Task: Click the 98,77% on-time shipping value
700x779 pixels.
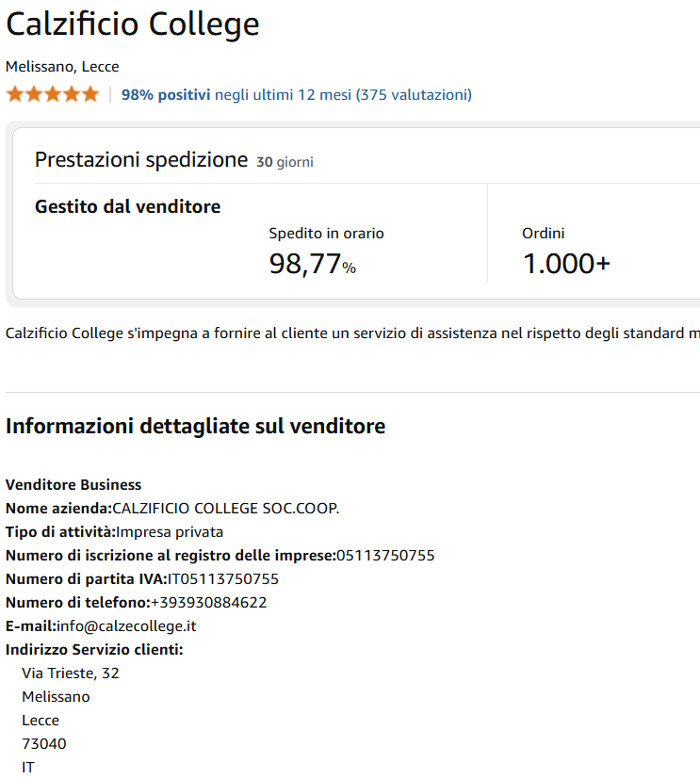Action: tap(312, 265)
